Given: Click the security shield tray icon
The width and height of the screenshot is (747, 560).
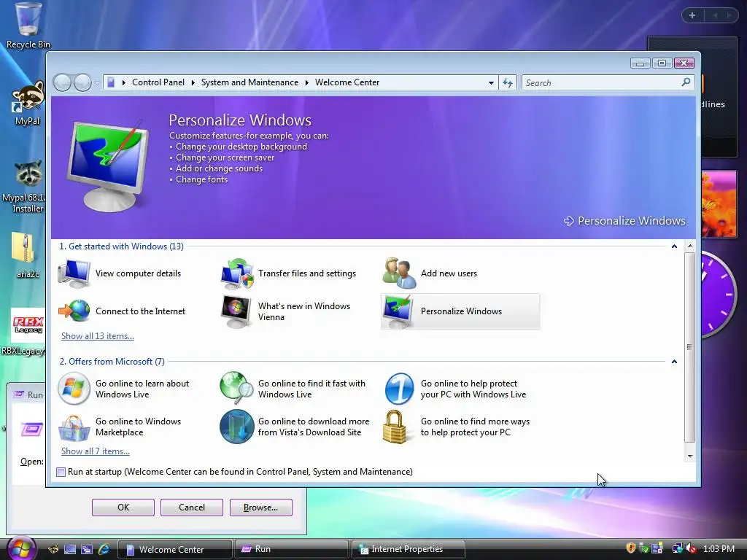Looking at the screenshot, I should click(x=631, y=548).
